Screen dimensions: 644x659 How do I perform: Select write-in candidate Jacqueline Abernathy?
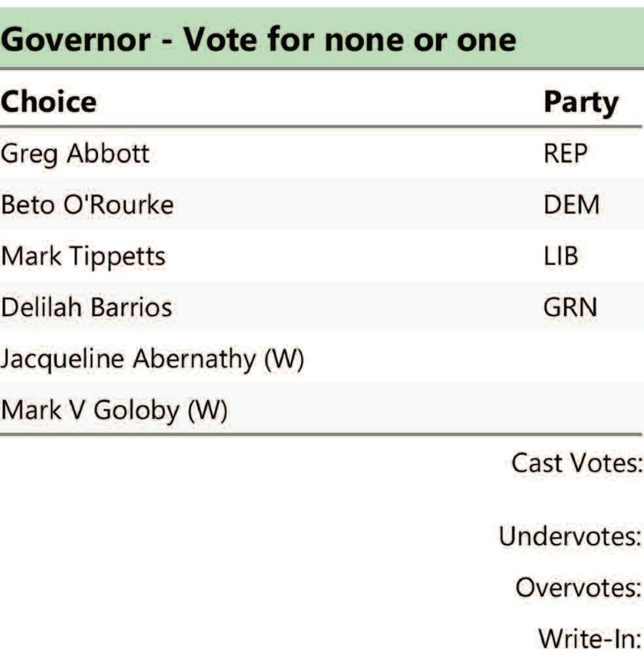pyautogui.click(x=152, y=359)
